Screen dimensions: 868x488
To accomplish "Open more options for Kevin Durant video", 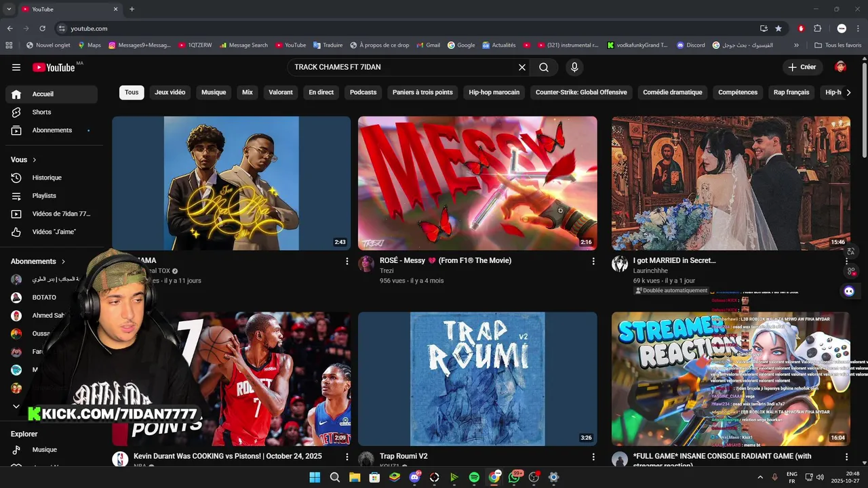I will (x=347, y=457).
